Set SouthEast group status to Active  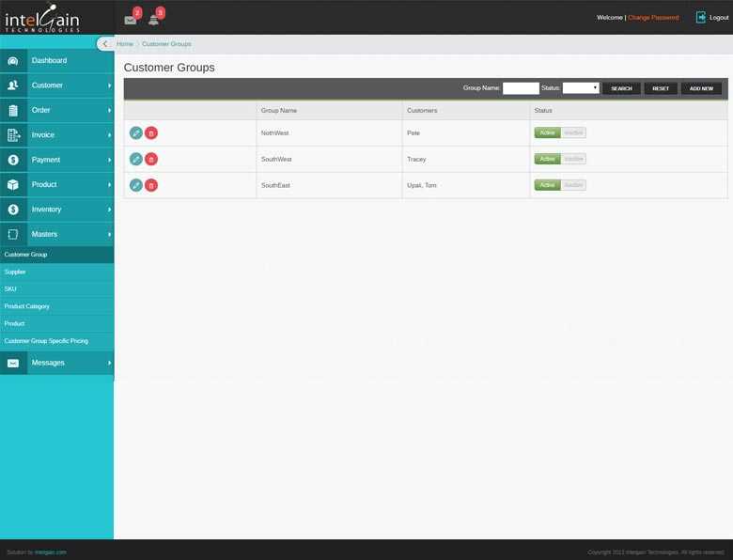(x=548, y=185)
